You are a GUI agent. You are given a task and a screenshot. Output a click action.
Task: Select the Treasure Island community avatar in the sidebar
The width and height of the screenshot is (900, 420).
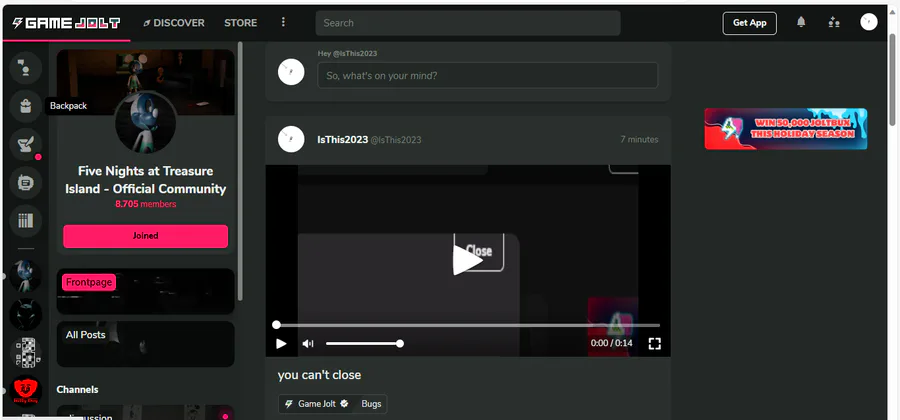click(26, 276)
